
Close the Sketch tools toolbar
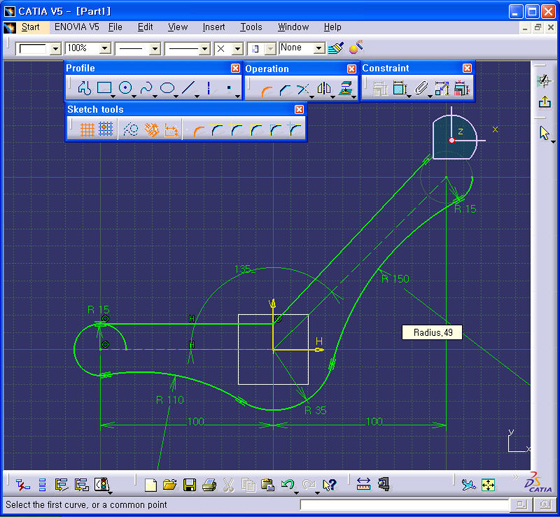coord(299,109)
